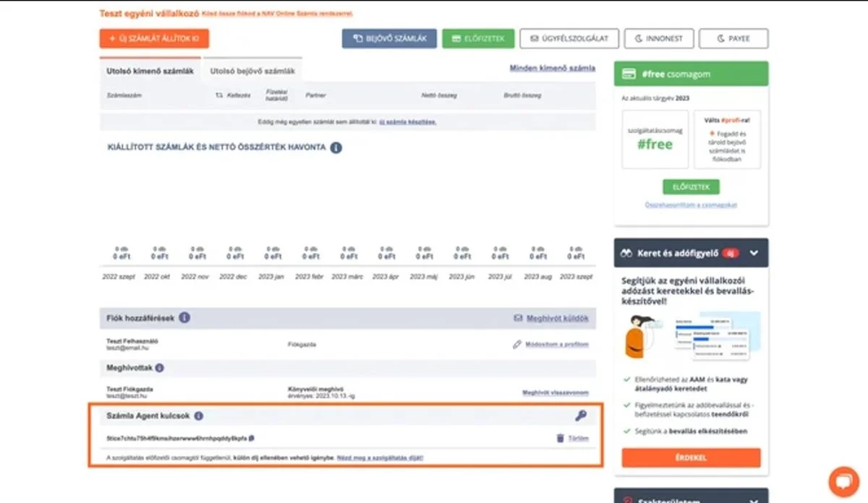This screenshot has width=868, height=503.
Task: Show info for Fiók hozzáférések section
Action: (x=184, y=317)
